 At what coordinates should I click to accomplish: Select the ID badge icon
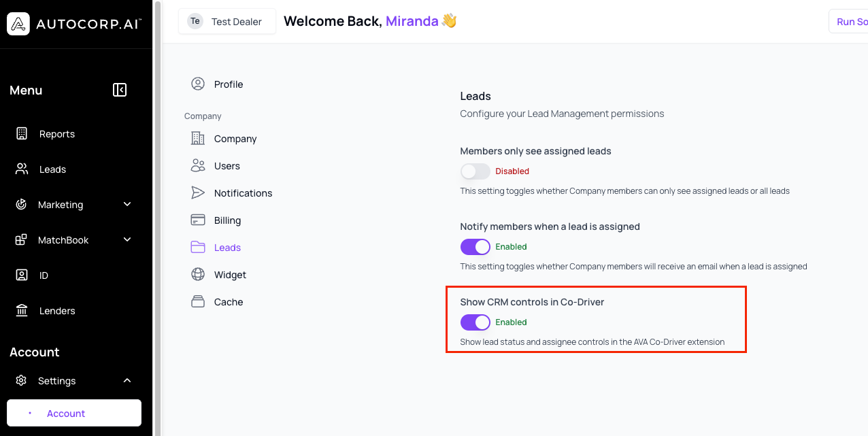[x=22, y=275]
